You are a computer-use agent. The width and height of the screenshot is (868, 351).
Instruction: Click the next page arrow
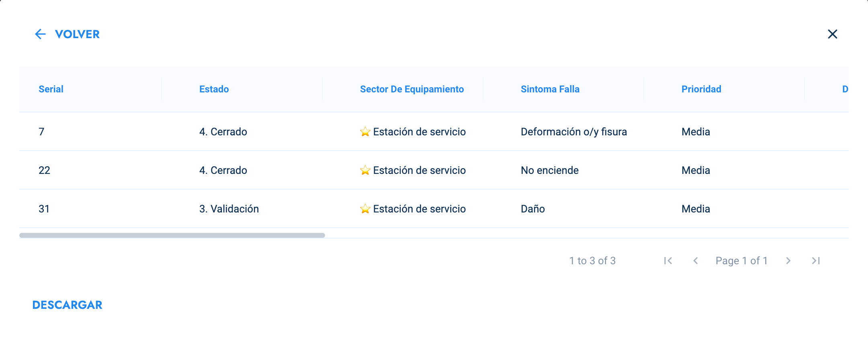tap(788, 261)
